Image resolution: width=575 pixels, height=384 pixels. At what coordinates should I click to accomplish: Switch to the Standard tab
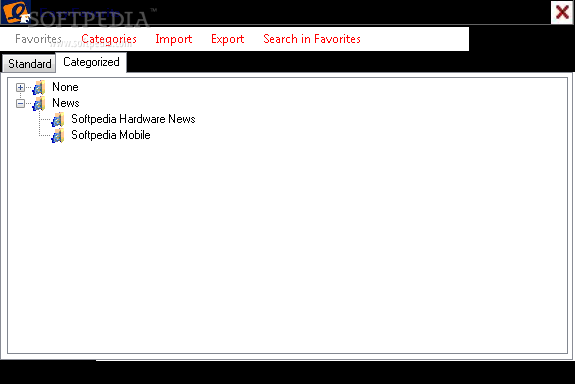[x=29, y=64]
